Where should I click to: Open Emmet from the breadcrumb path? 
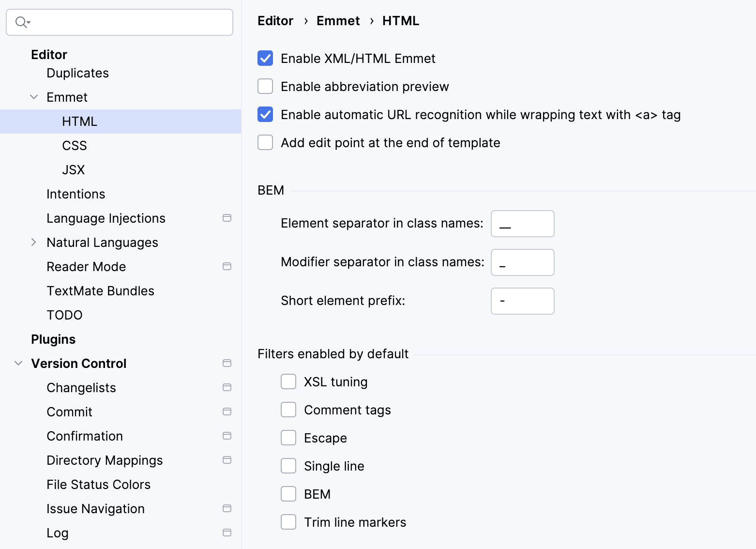(x=338, y=20)
